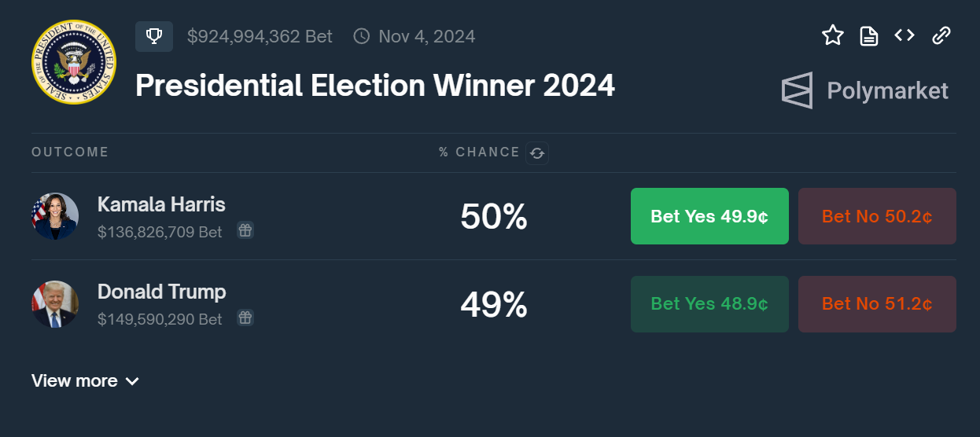
Task: Click Kamala Harris profile photo
Action: click(x=55, y=216)
